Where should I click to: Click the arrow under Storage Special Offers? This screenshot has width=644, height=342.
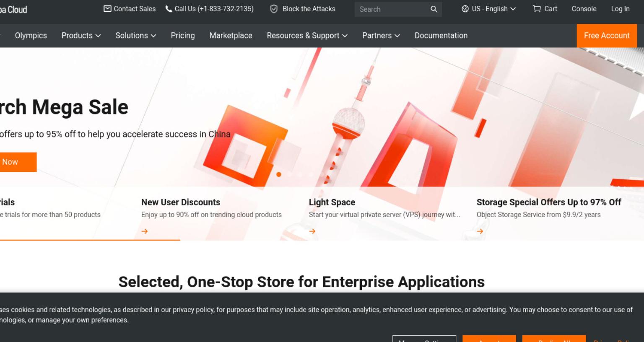(x=480, y=231)
